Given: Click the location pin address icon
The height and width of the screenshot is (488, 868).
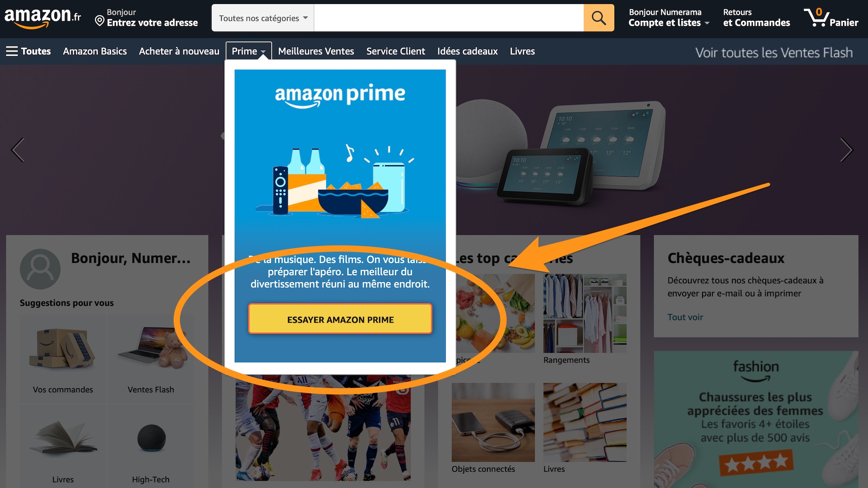Looking at the screenshot, I should [99, 21].
